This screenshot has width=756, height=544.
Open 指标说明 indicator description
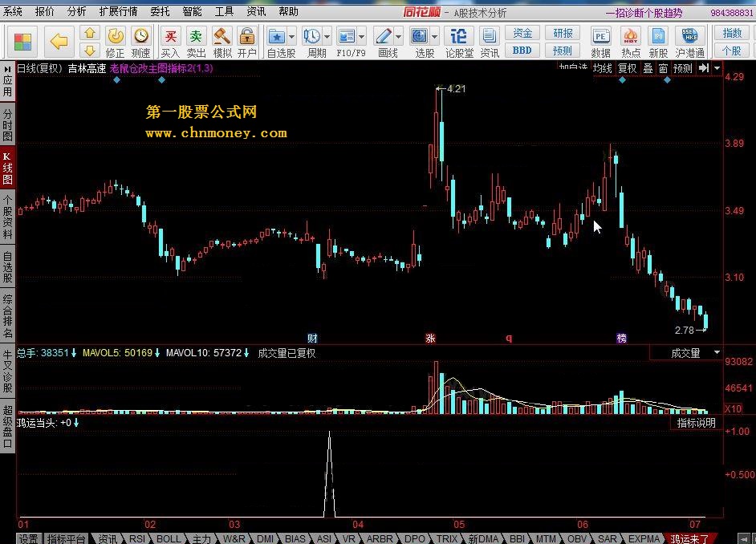[697, 423]
